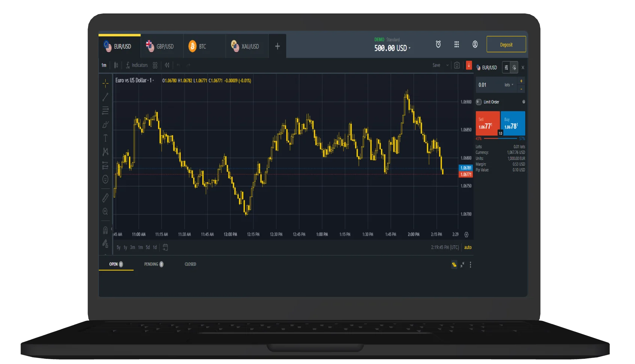Switch to the GBP/USD instrument tab
Screen dimensions: 635x364
coord(162,46)
